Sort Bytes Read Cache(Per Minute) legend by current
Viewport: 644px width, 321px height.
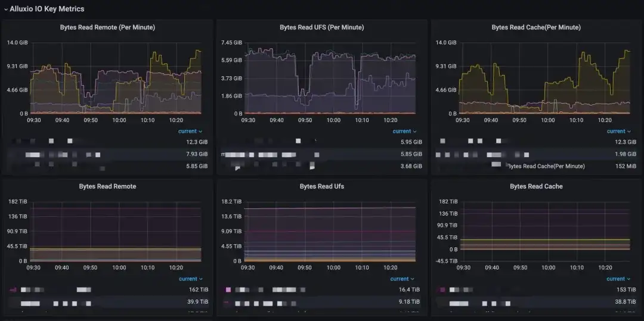[618, 132]
